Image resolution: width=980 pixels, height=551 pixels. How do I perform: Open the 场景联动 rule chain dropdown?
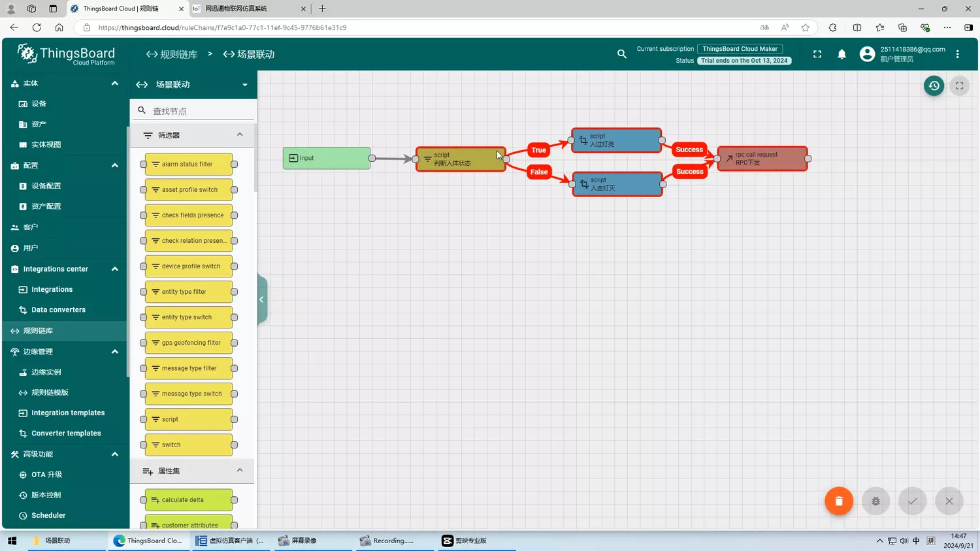click(244, 85)
